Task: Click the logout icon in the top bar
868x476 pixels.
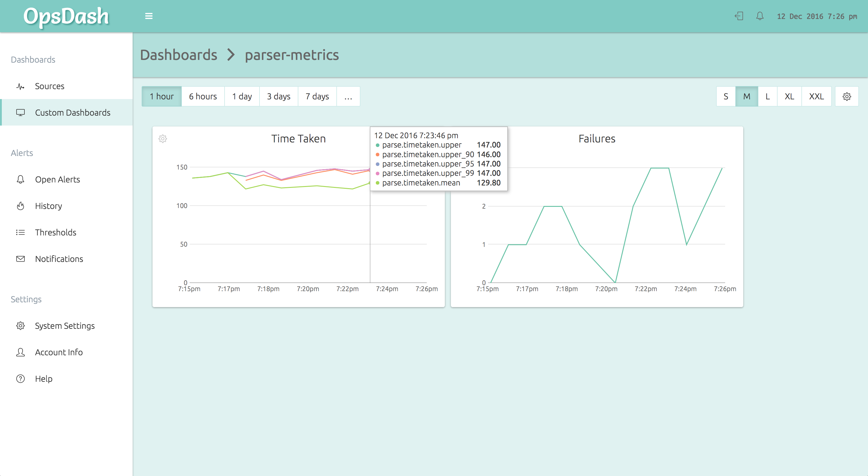Action: click(739, 16)
